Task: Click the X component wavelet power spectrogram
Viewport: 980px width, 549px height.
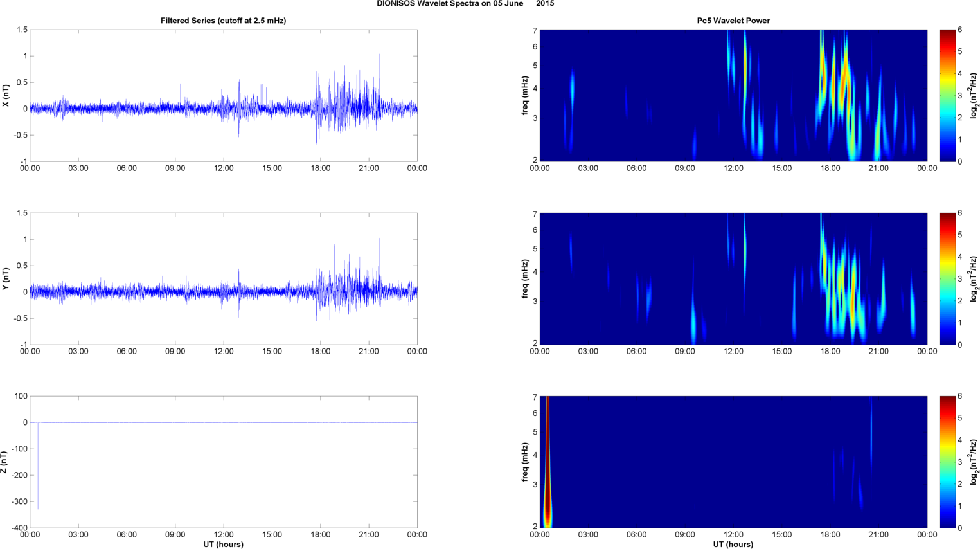Action: coord(733,96)
